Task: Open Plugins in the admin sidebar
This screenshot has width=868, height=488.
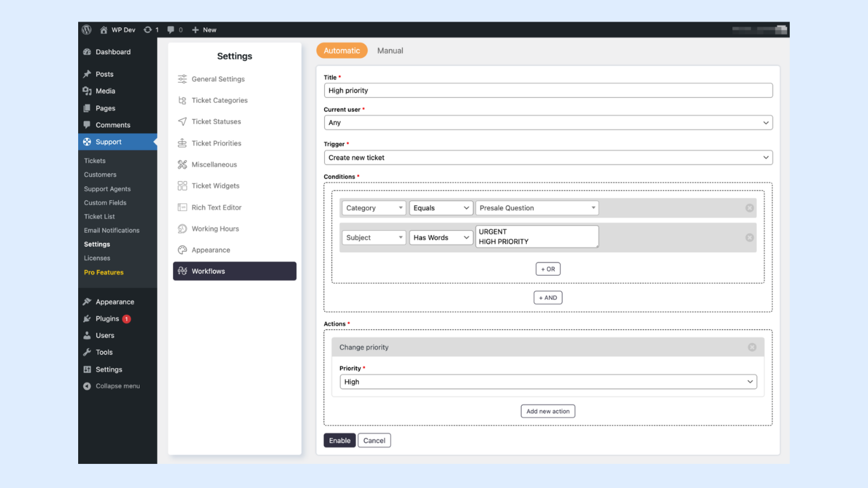Action: 107,319
